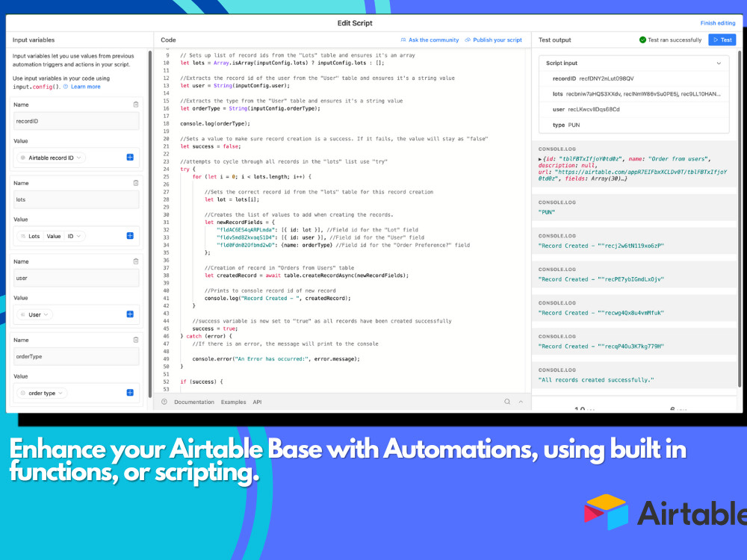The width and height of the screenshot is (747, 560).
Task: Open the order type dropdown
Action: 42,392
